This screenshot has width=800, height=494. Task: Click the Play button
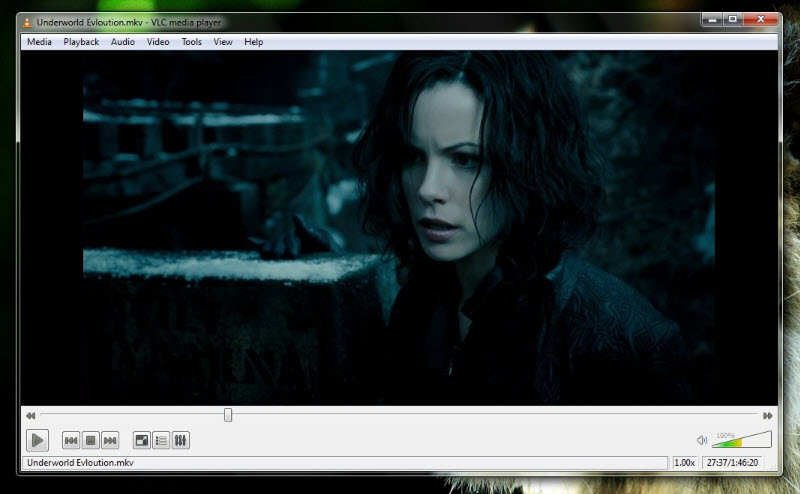pyautogui.click(x=37, y=440)
